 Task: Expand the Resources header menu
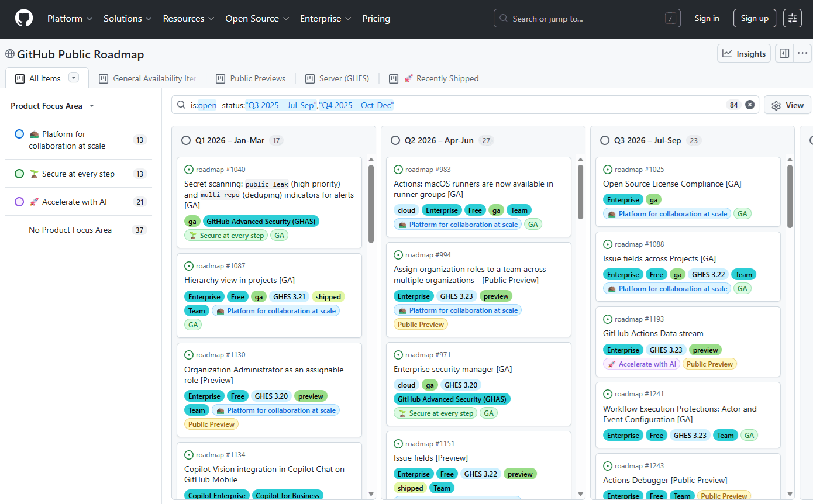(x=189, y=19)
